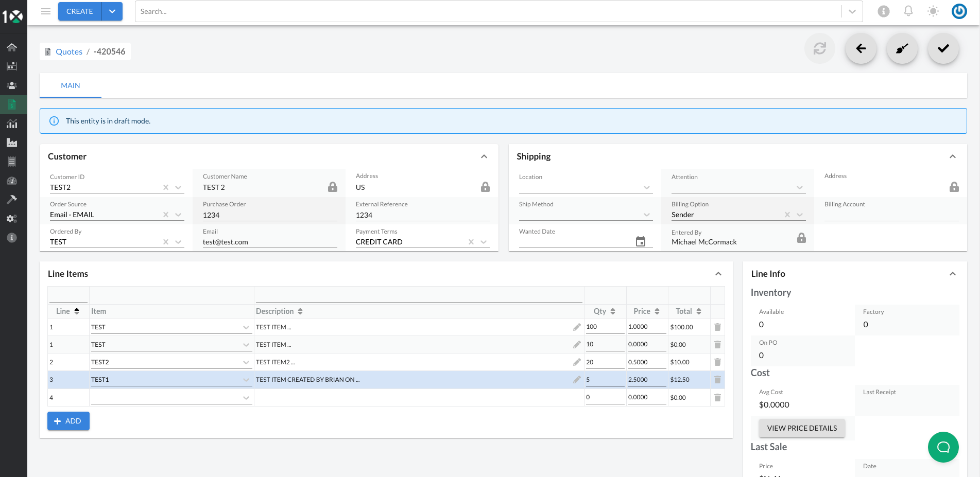Click the broom cleanup action button
980x477 pixels.
(x=902, y=48)
